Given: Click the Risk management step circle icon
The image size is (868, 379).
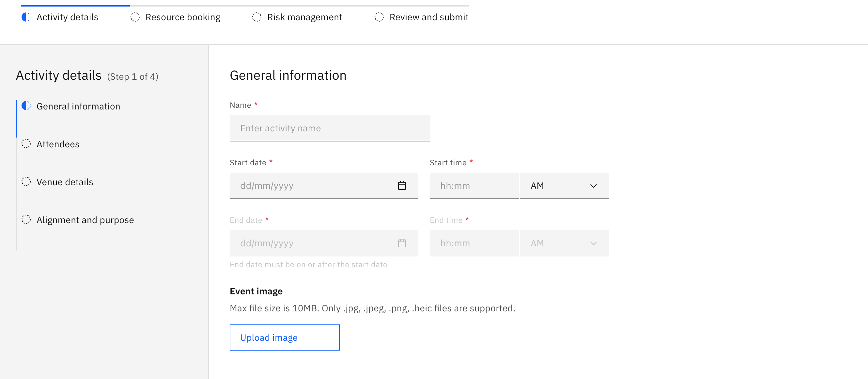Looking at the screenshot, I should [256, 17].
